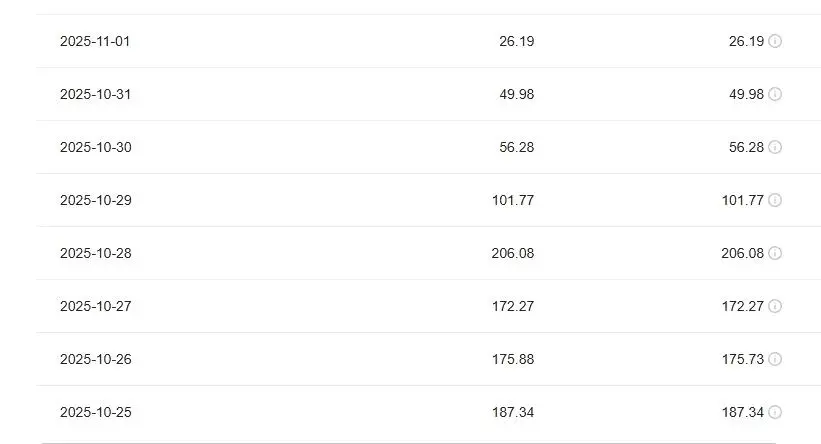Select the 2025-10-30 date cell
Screen dimensions: 821x444
[95, 147]
